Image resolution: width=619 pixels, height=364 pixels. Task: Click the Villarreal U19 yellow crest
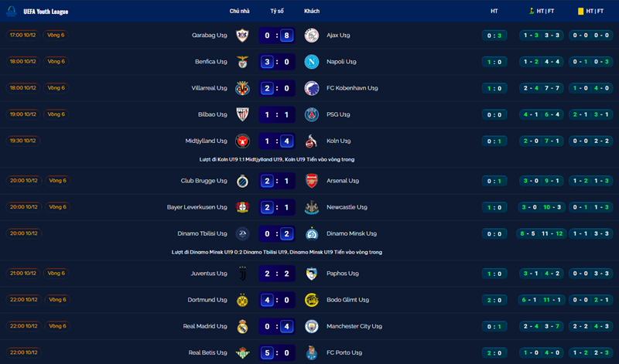click(242, 88)
